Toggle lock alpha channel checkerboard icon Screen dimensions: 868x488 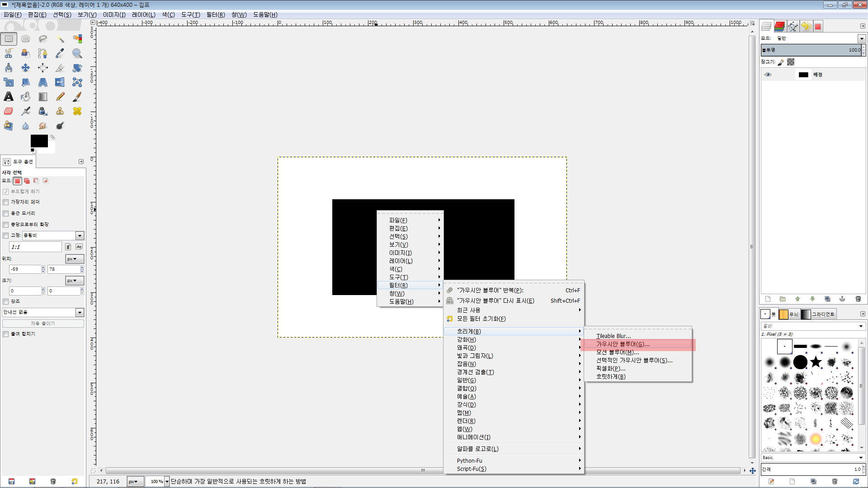[x=791, y=62]
